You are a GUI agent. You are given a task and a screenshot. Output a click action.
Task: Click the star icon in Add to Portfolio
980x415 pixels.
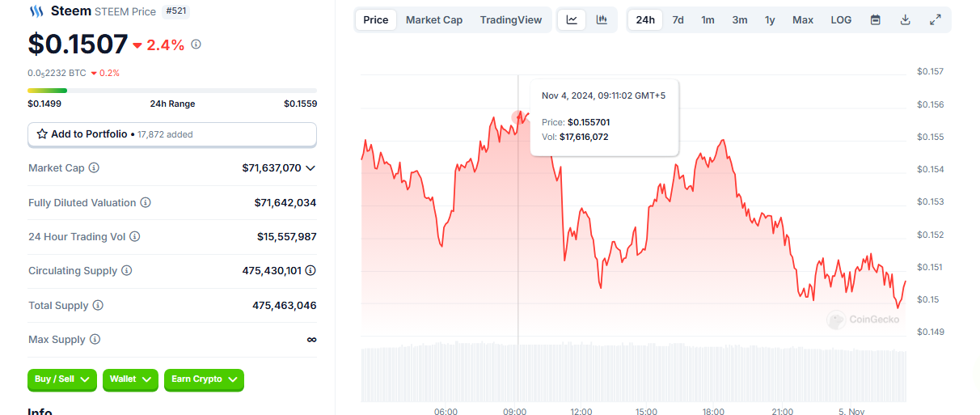click(x=42, y=134)
